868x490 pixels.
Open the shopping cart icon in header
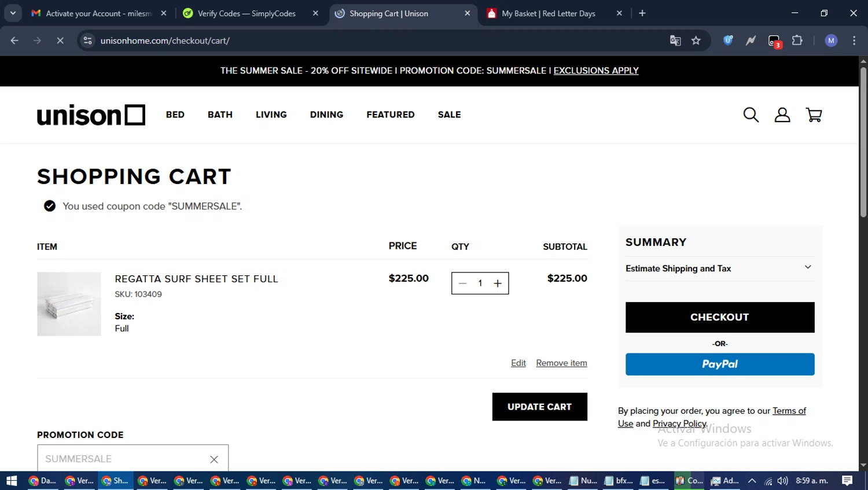coord(814,115)
